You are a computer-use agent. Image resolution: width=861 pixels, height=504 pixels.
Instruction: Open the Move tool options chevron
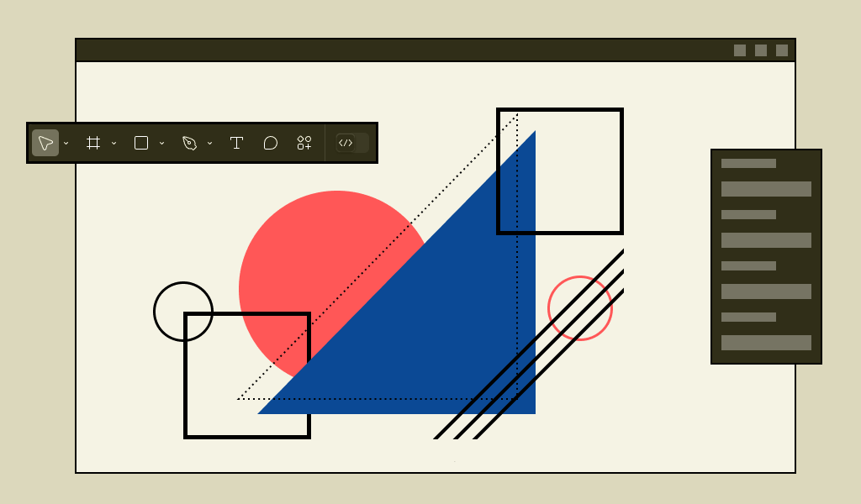coord(66,143)
